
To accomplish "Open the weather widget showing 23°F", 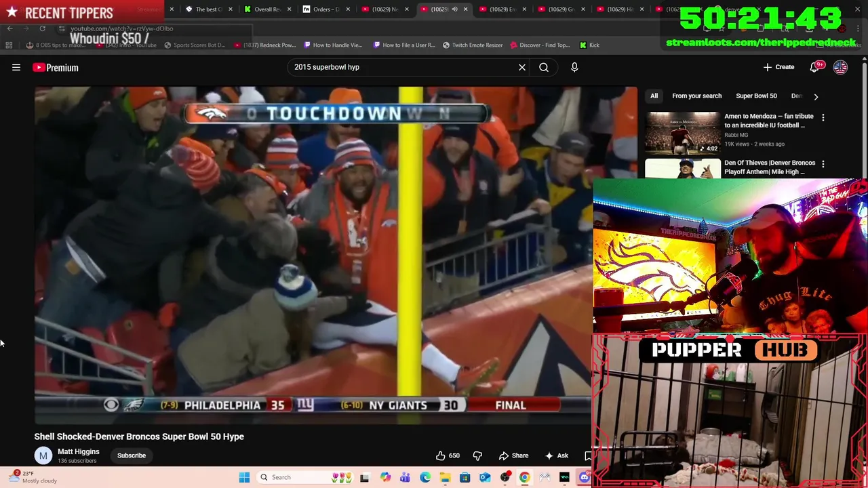I will (34, 477).
